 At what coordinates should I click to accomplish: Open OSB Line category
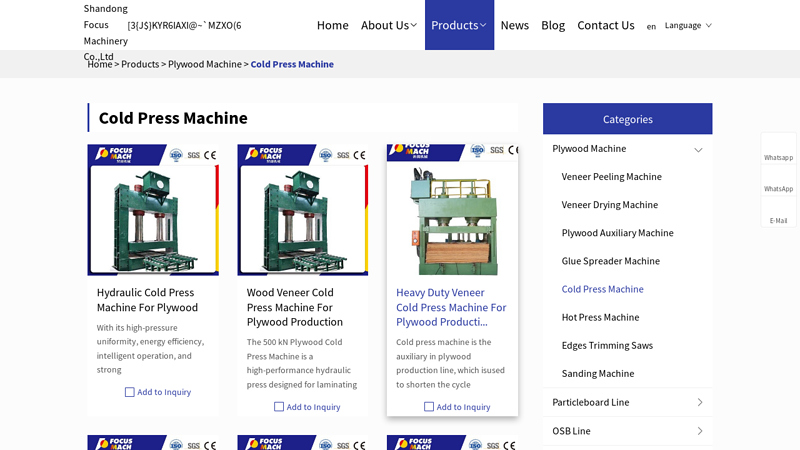(571, 431)
